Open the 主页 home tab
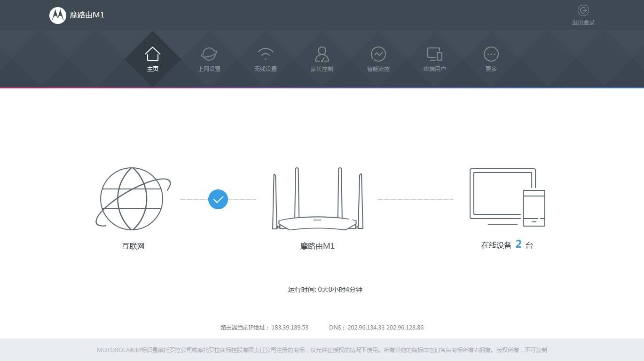This screenshot has width=644, height=361. [153, 59]
